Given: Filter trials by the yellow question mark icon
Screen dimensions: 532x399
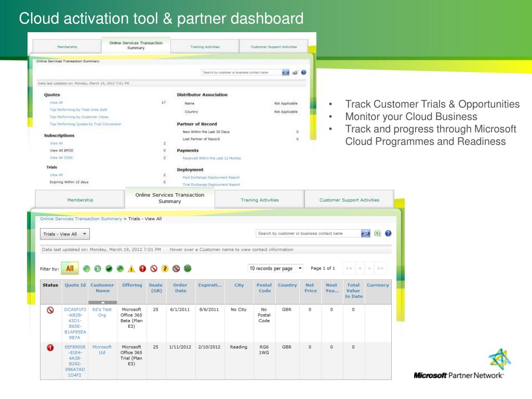Looking at the screenshot, I should pyautogui.click(x=165, y=269).
